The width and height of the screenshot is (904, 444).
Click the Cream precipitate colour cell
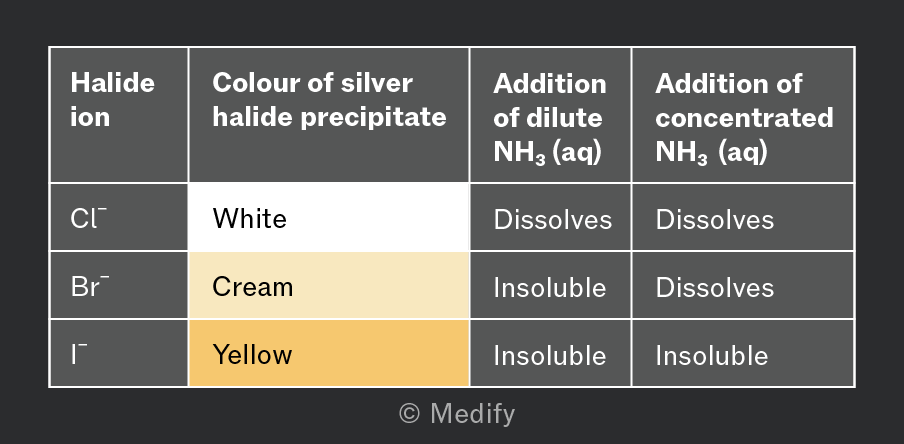329,285
